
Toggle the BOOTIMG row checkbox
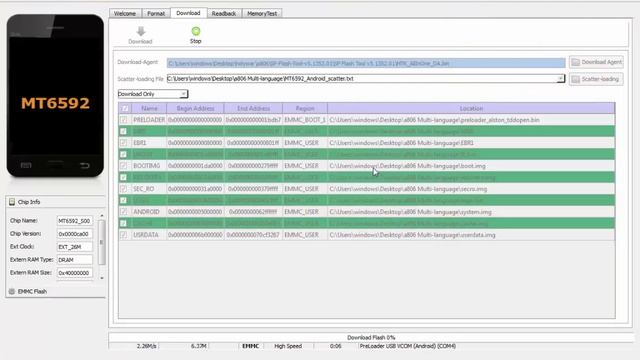point(124,166)
